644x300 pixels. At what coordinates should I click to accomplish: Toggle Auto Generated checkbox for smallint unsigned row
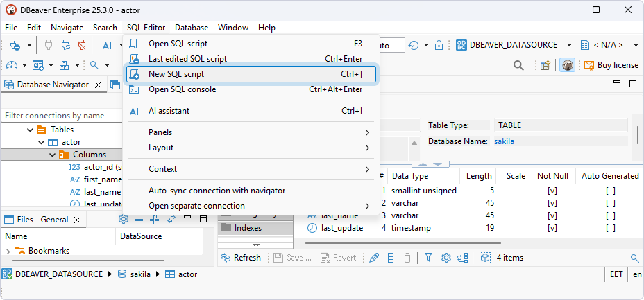tap(610, 191)
